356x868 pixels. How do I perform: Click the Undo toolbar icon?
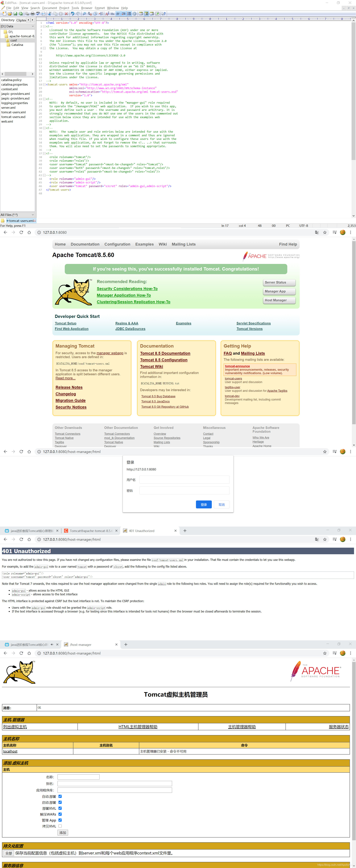click(x=72, y=14)
